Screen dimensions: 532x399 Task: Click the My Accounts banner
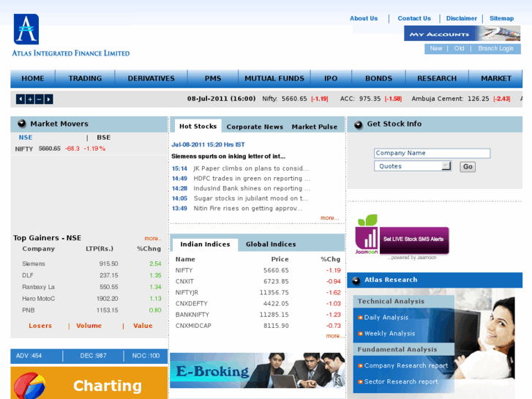[x=462, y=34]
